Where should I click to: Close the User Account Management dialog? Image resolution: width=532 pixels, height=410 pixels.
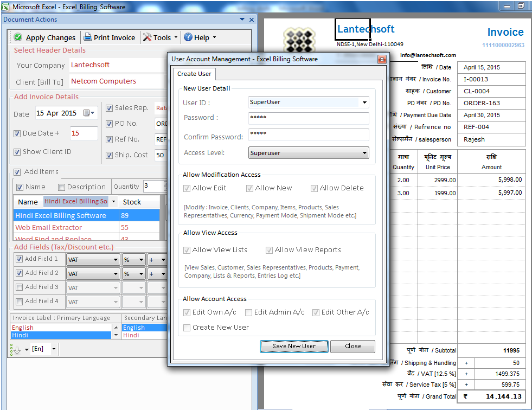click(x=382, y=60)
